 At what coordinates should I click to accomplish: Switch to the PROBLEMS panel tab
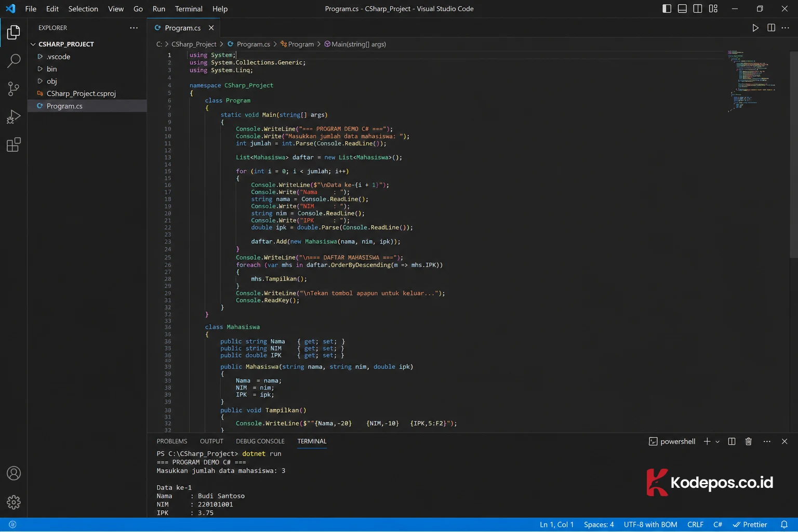tap(172, 442)
